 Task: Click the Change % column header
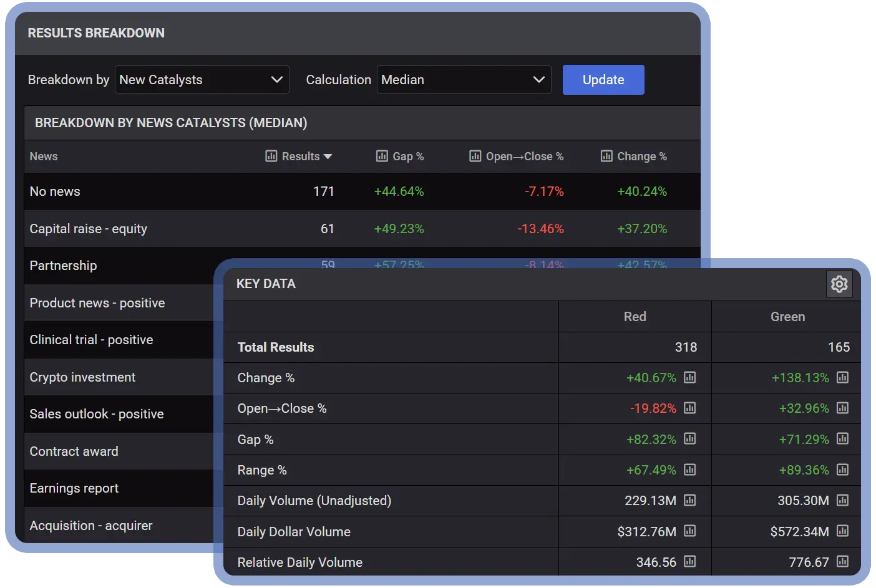641,157
